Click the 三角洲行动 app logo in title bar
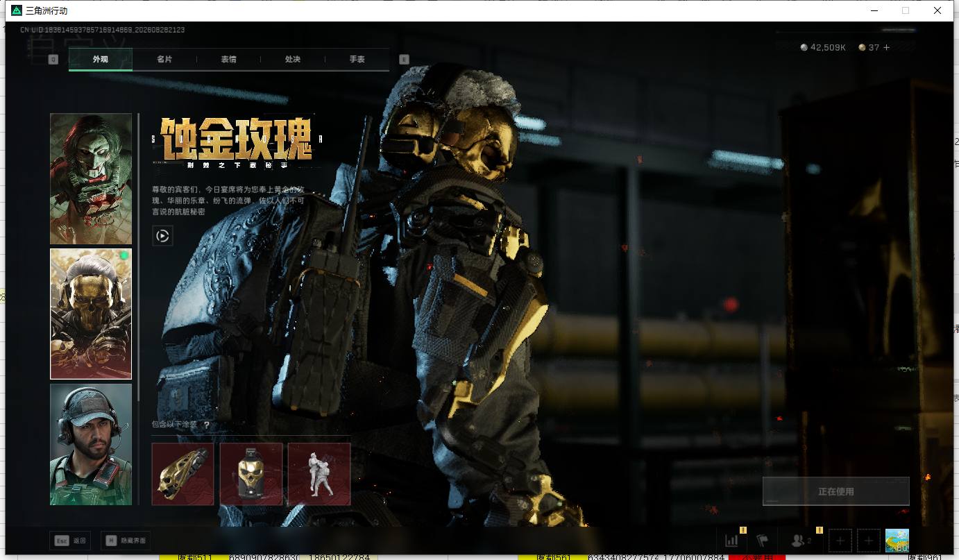Screen dimensions: 959x560 pos(16,10)
